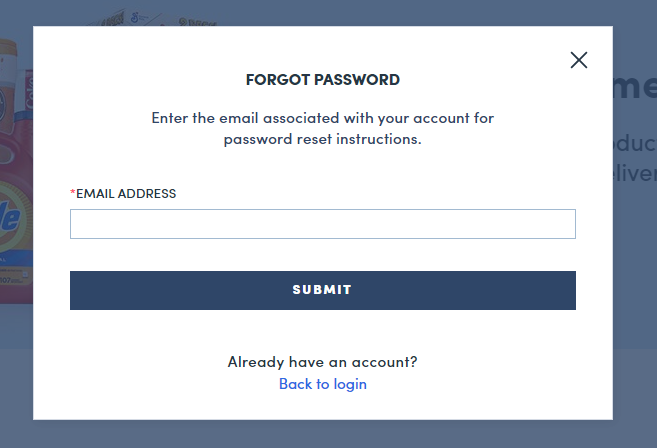Image resolution: width=657 pixels, height=448 pixels.
Task: Close the Forgot Password dialog with the X
Action: pos(578,60)
